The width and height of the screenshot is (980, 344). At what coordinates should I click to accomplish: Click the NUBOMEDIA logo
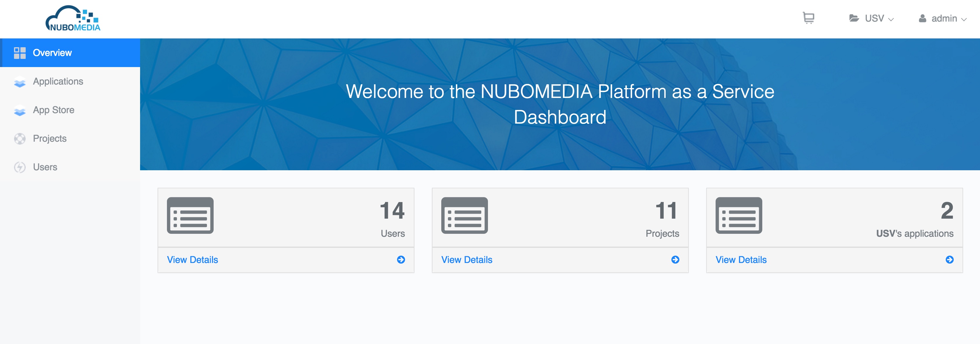pos(73,18)
